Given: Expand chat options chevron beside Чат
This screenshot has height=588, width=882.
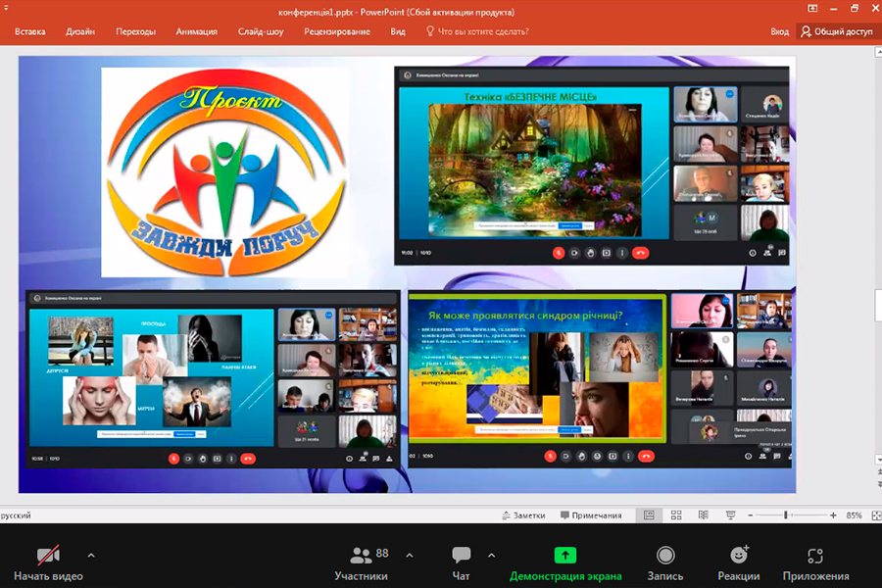Looking at the screenshot, I should tap(491, 555).
